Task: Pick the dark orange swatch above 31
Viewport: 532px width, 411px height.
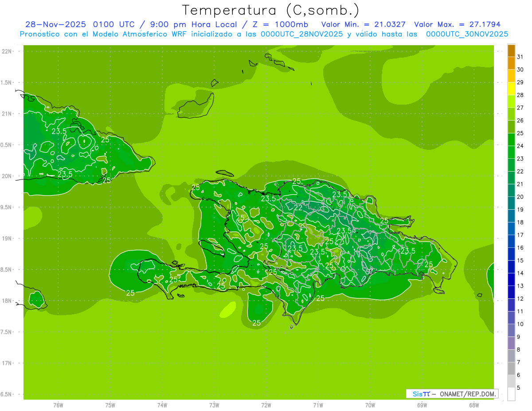Action: [511, 51]
